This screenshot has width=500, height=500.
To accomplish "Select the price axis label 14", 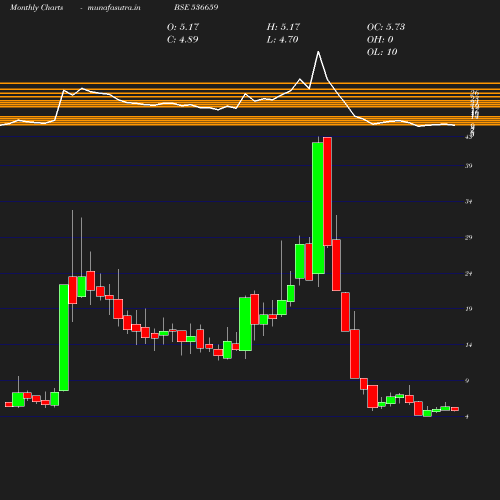I will (469, 345).
